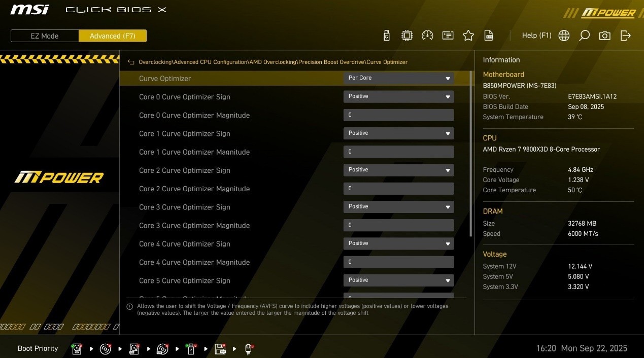The image size is (644, 358).
Task: Open the M-Flash USB update tool icon
Action: click(x=387, y=35)
